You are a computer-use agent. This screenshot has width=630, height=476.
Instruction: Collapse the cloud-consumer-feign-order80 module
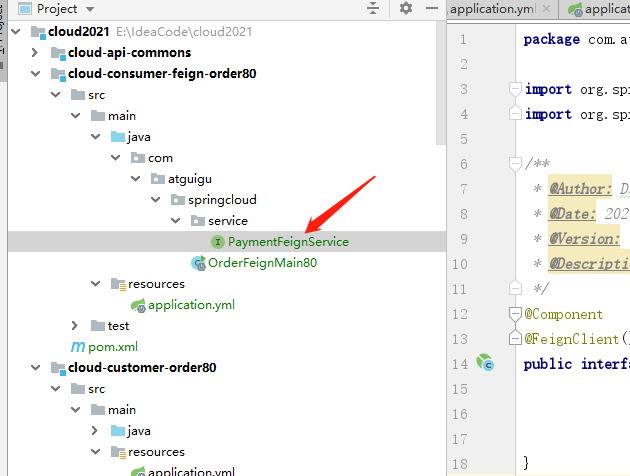pos(36,74)
